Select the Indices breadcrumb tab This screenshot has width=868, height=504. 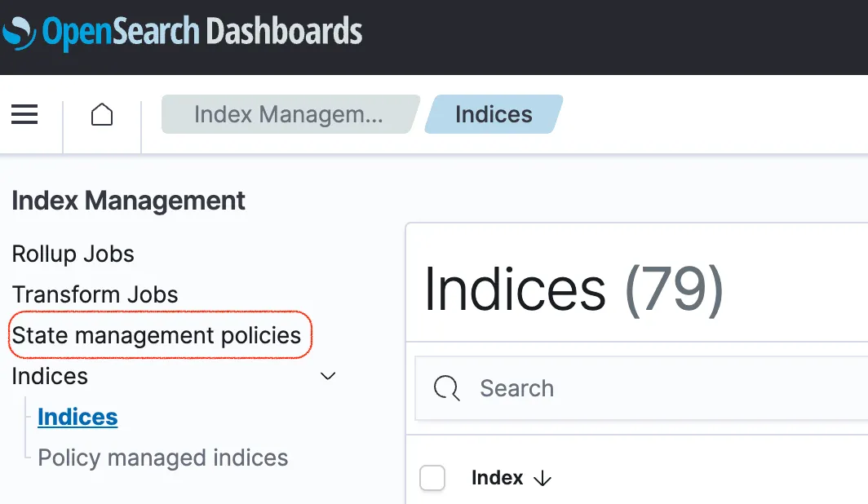click(494, 115)
